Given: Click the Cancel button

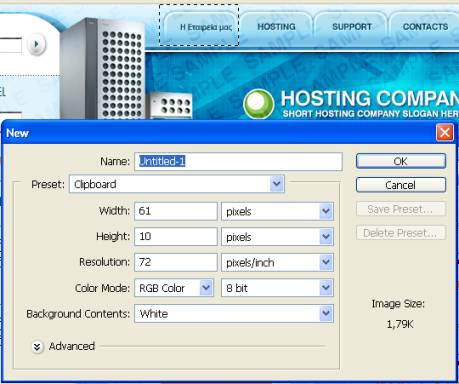Looking at the screenshot, I should (401, 185).
